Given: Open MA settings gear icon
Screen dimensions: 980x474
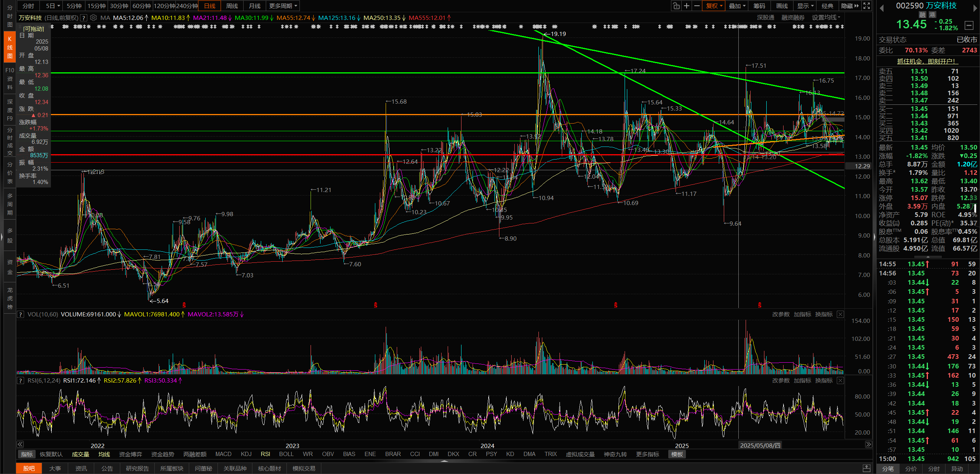Looking at the screenshot, I should tap(93, 18).
